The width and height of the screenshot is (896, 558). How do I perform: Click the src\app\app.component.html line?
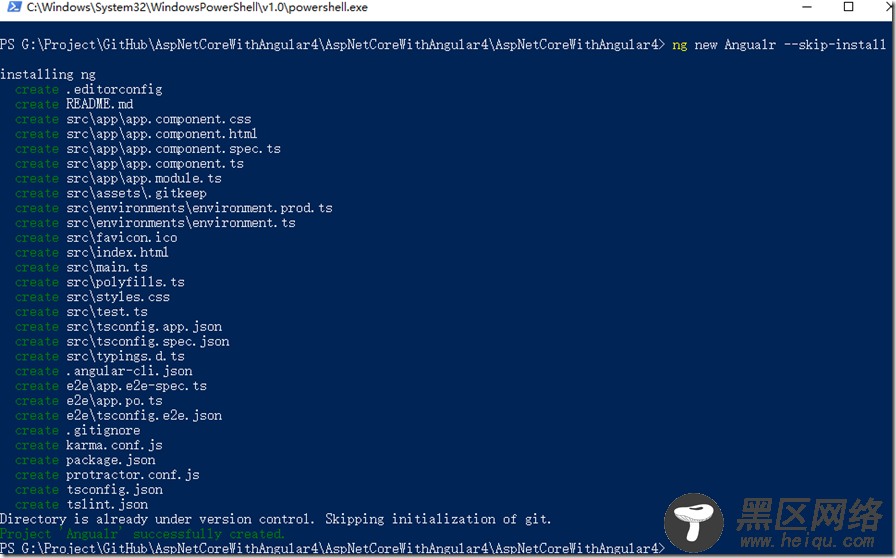(x=136, y=134)
